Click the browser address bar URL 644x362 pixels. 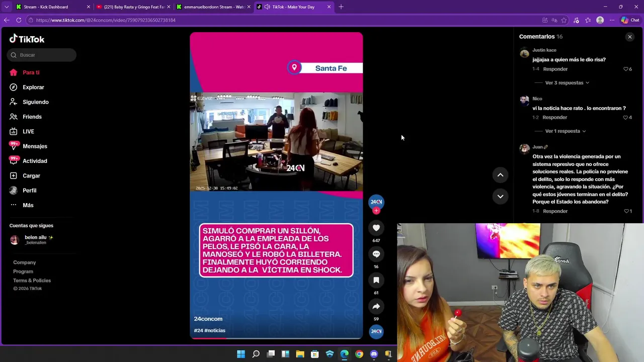coord(106,20)
